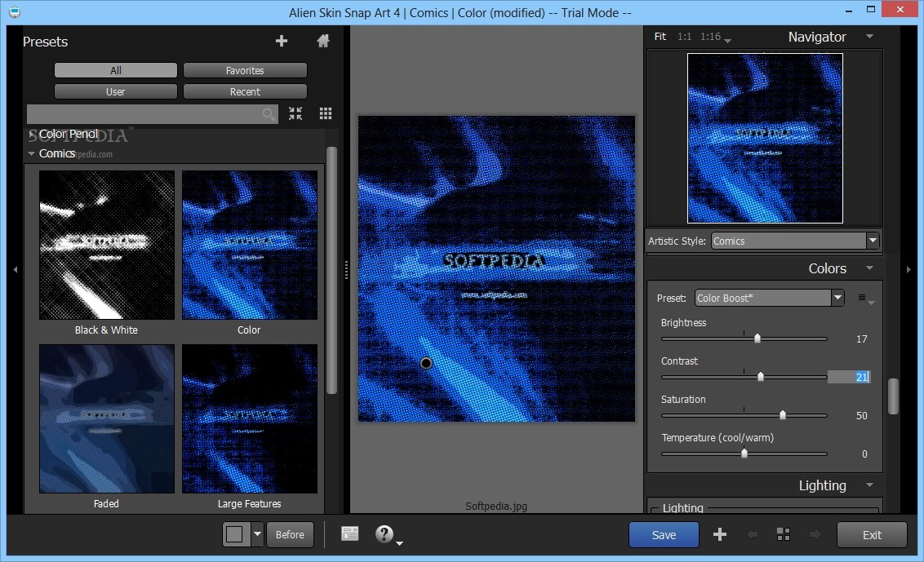
Task: Open the zoom level dropdown arrow
Action: [727, 40]
